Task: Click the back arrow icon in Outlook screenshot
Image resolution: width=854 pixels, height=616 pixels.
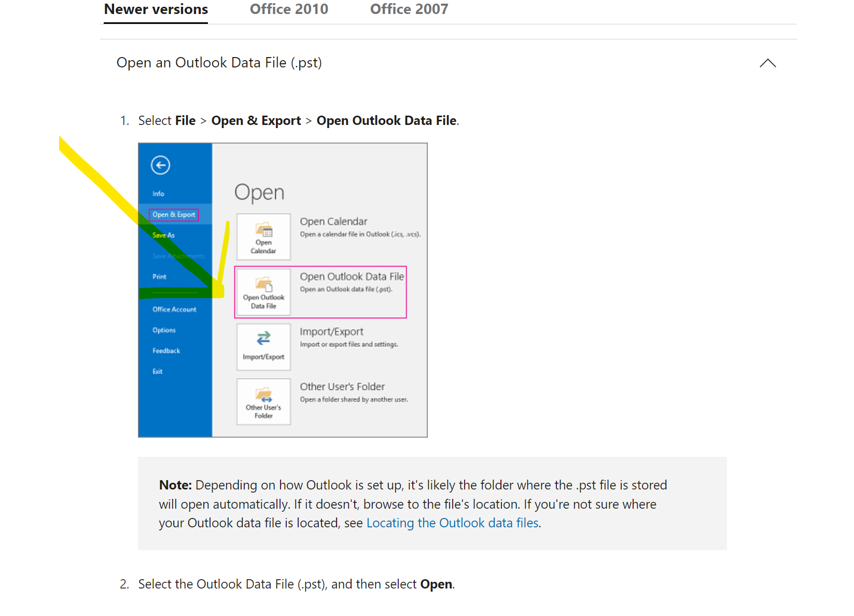Action: (x=160, y=165)
